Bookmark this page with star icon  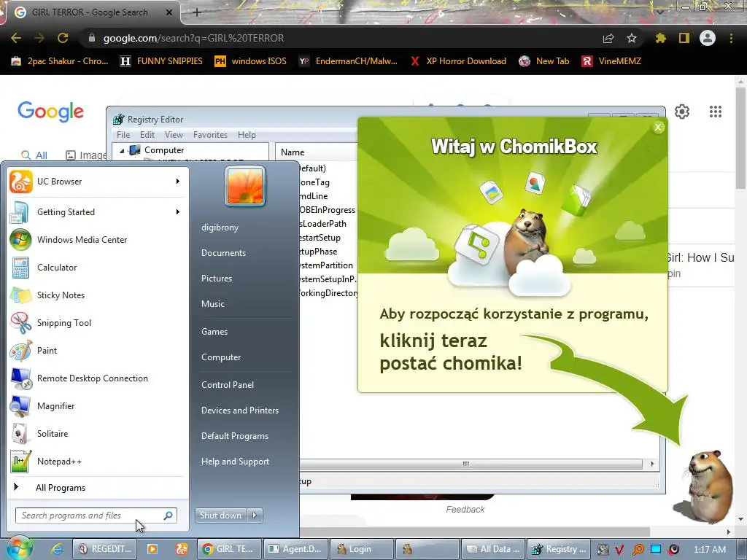click(631, 38)
